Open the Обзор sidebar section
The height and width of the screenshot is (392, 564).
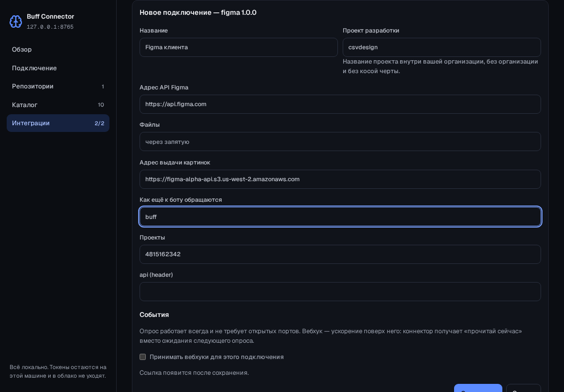[x=58, y=50]
